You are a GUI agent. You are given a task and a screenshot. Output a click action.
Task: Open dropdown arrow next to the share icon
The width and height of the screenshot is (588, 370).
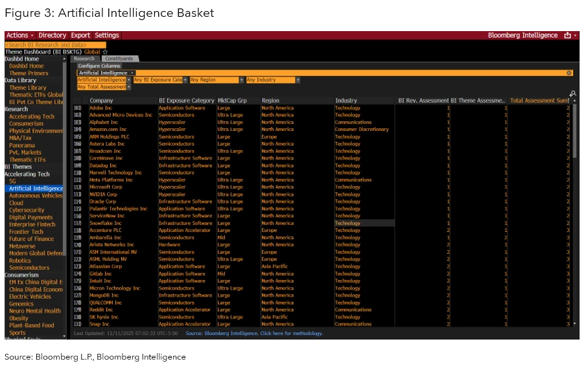pyautogui.click(x=575, y=35)
